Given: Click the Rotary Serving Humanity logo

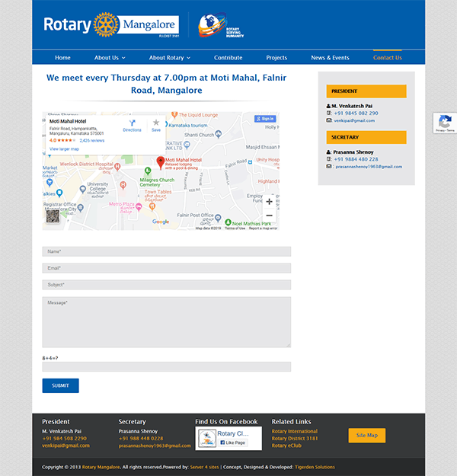Looking at the screenshot, I should (x=221, y=26).
